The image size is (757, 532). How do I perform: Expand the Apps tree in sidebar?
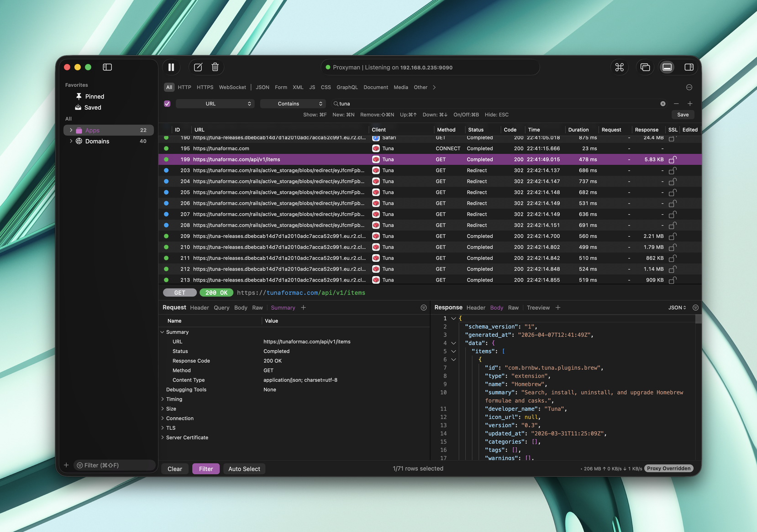click(71, 130)
